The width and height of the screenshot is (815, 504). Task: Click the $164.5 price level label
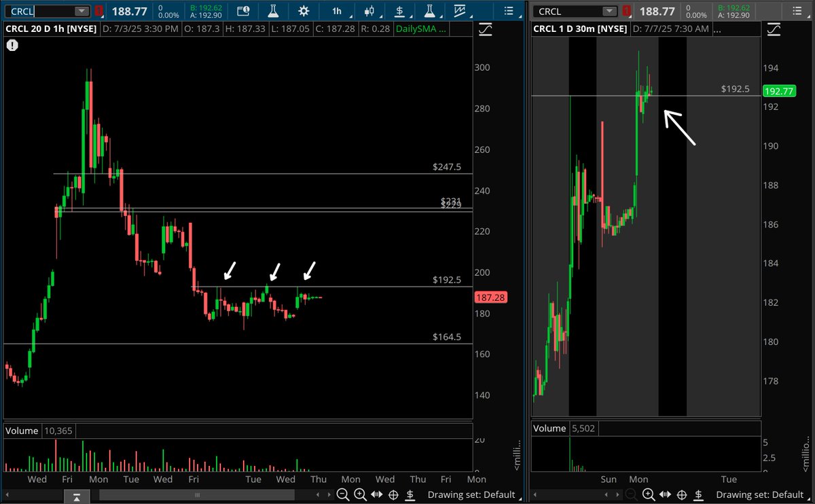click(446, 336)
